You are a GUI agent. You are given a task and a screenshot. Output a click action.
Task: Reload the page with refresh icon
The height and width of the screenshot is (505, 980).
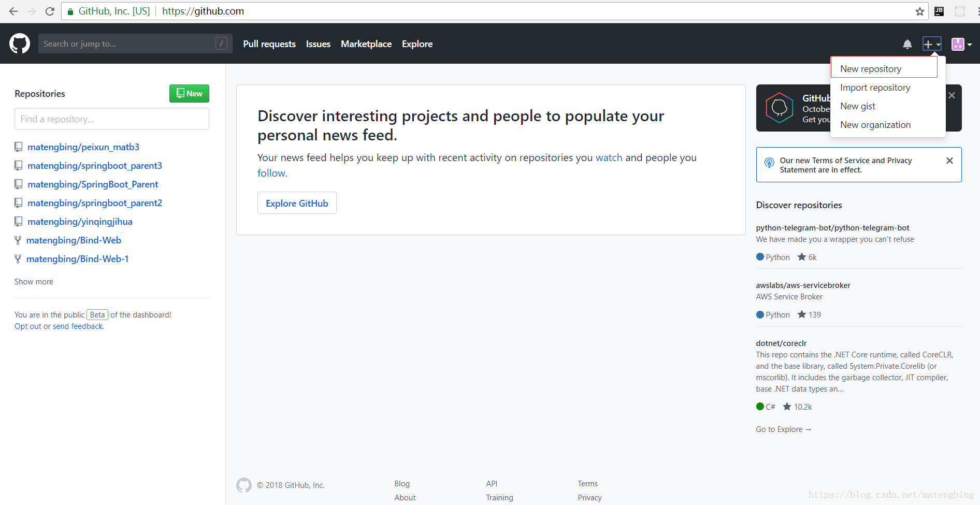(x=50, y=11)
